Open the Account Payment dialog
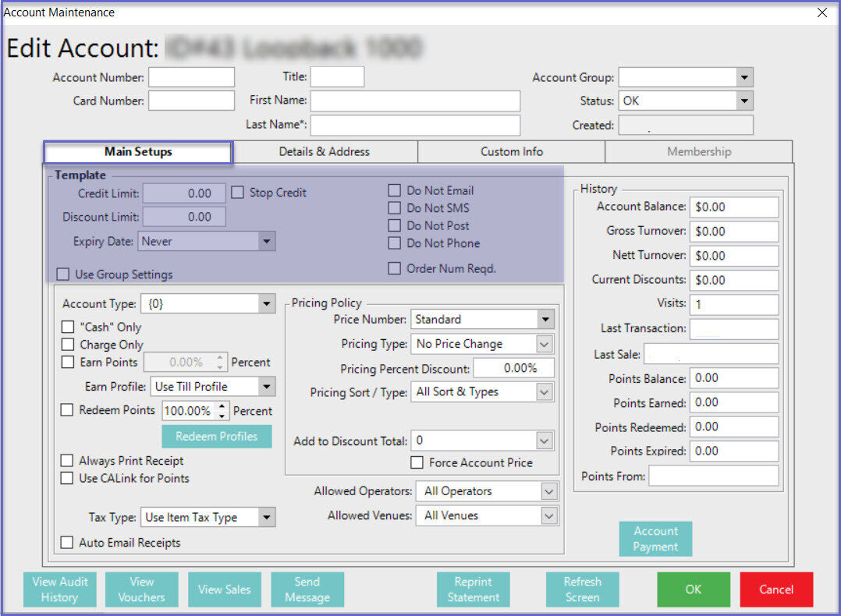 (x=655, y=539)
